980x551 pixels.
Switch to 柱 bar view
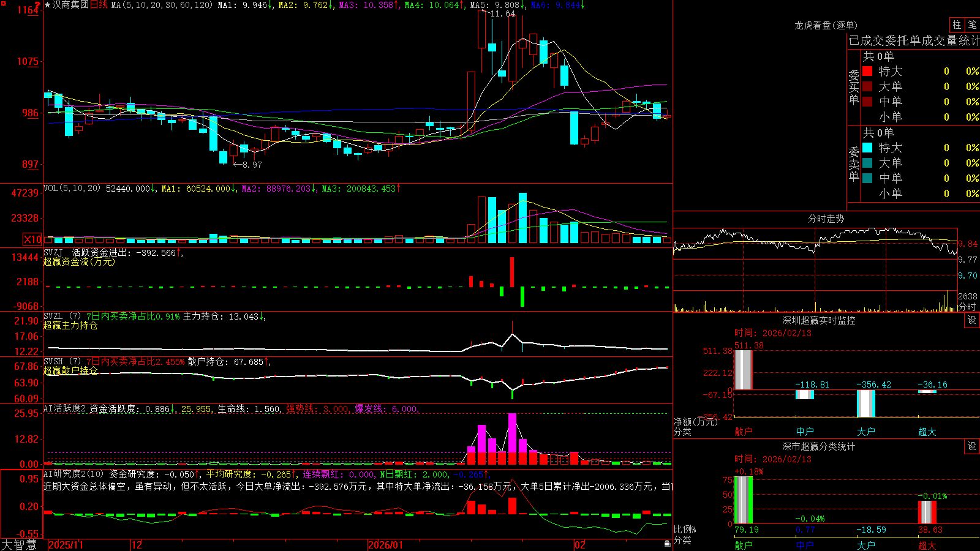957,24
